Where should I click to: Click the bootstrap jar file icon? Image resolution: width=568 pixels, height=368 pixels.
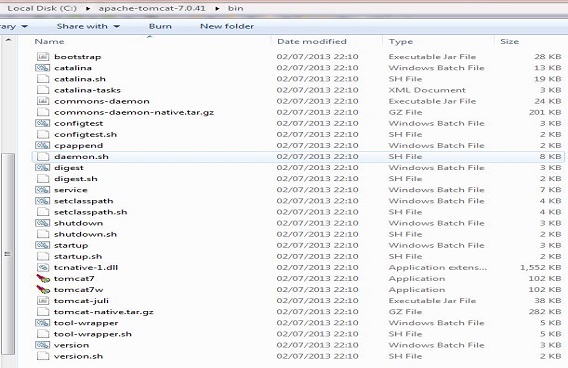tap(43, 57)
